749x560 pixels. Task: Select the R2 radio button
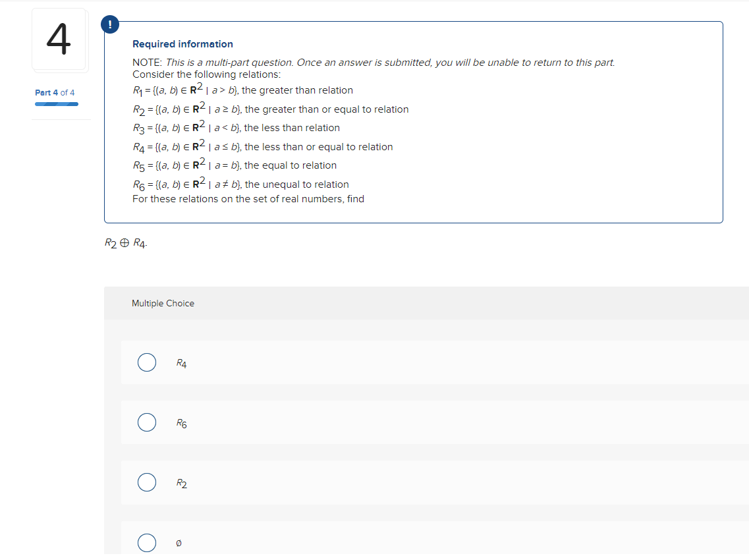tap(146, 483)
